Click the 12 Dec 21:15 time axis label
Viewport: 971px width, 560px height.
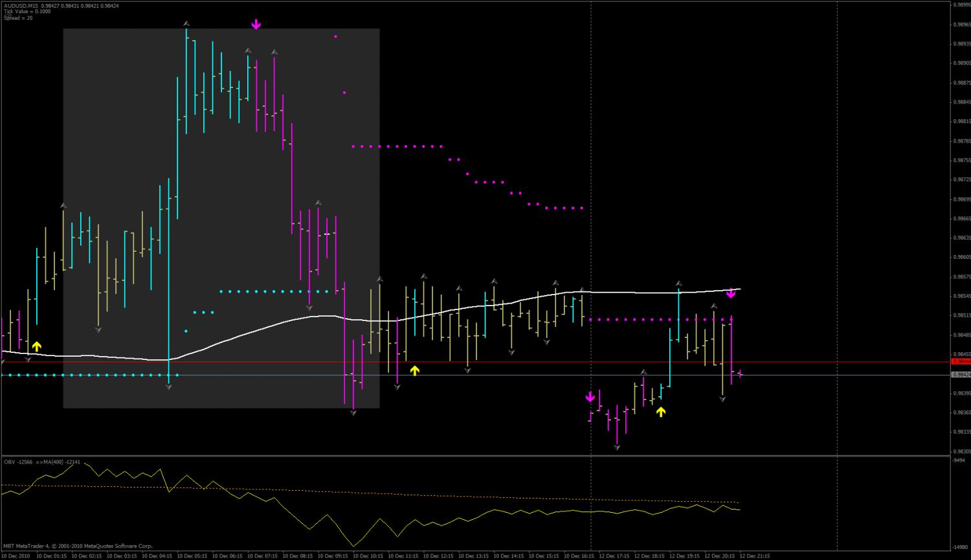pyautogui.click(x=755, y=556)
